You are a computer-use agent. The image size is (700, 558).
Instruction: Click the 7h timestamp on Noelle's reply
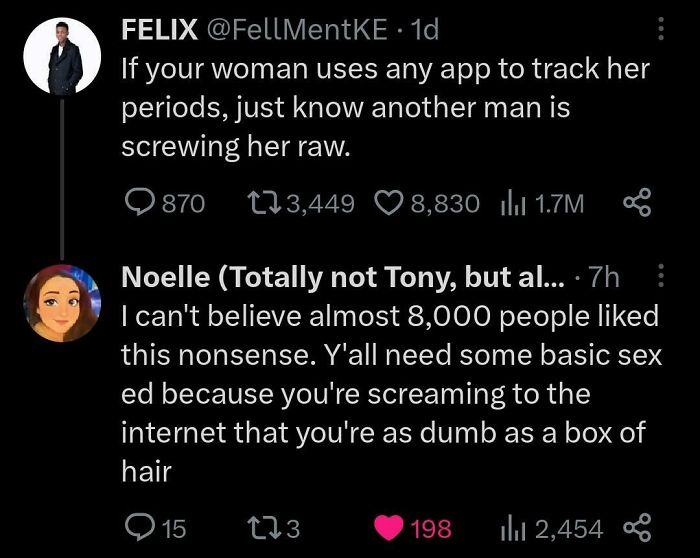[606, 278]
